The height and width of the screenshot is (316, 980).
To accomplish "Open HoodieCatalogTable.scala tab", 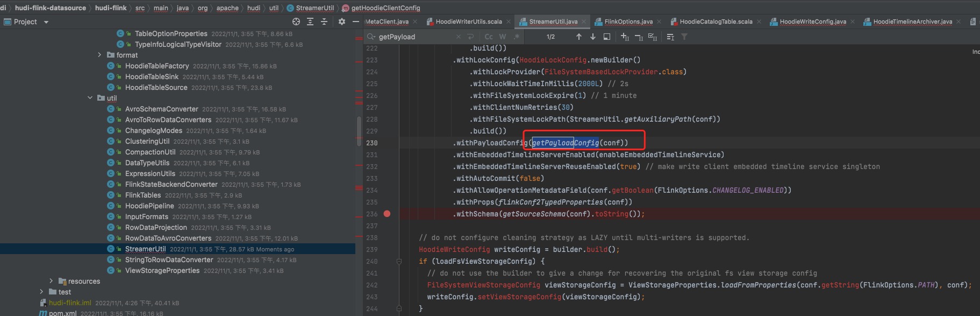I will 716,22.
